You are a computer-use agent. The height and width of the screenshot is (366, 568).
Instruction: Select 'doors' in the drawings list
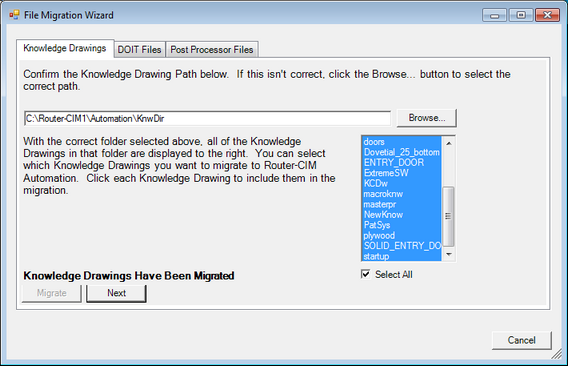(402, 142)
